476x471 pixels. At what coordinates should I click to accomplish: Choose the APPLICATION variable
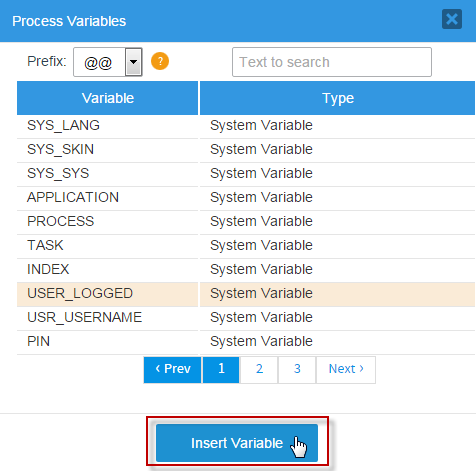246,198
